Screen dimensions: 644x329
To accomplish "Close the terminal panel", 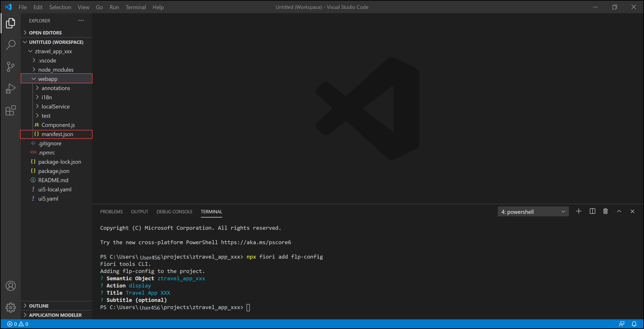I will [632, 211].
